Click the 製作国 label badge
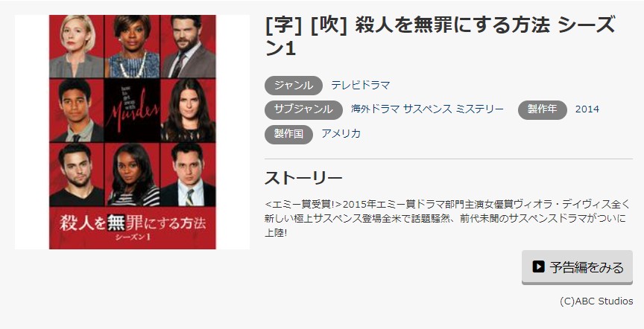 288,134
